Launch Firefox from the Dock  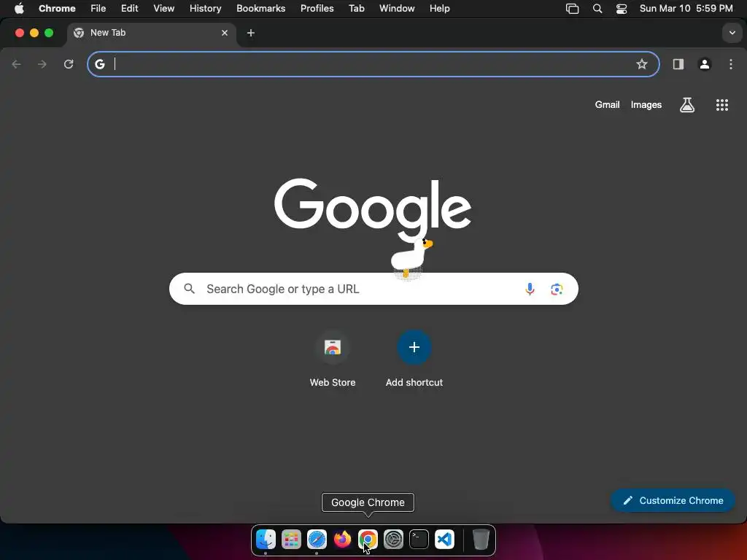pos(342,539)
